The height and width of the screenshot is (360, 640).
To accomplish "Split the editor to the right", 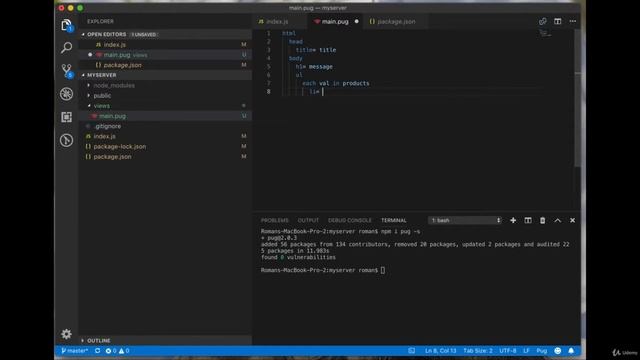I will pyautogui.click(x=558, y=21).
